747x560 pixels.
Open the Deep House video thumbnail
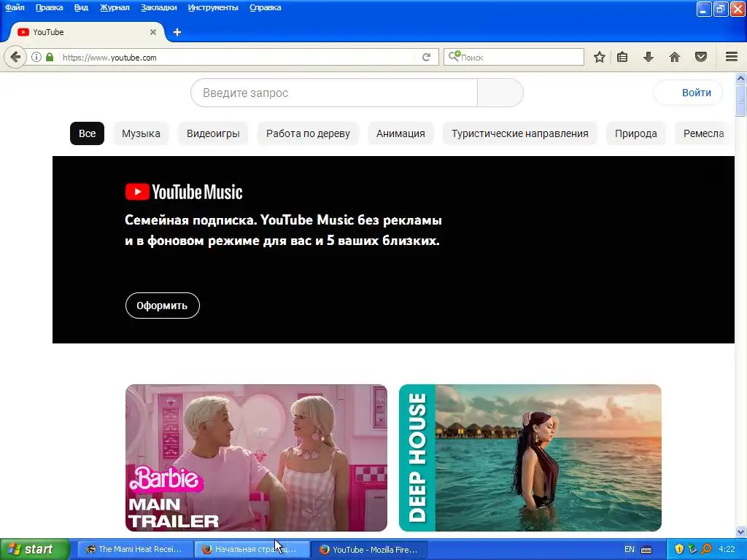click(530, 458)
